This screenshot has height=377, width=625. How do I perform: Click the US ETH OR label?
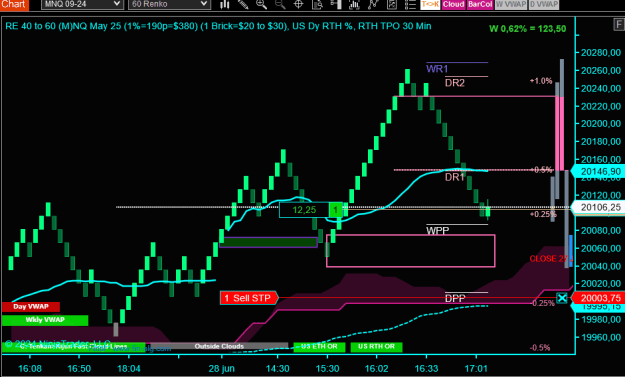[319, 347]
